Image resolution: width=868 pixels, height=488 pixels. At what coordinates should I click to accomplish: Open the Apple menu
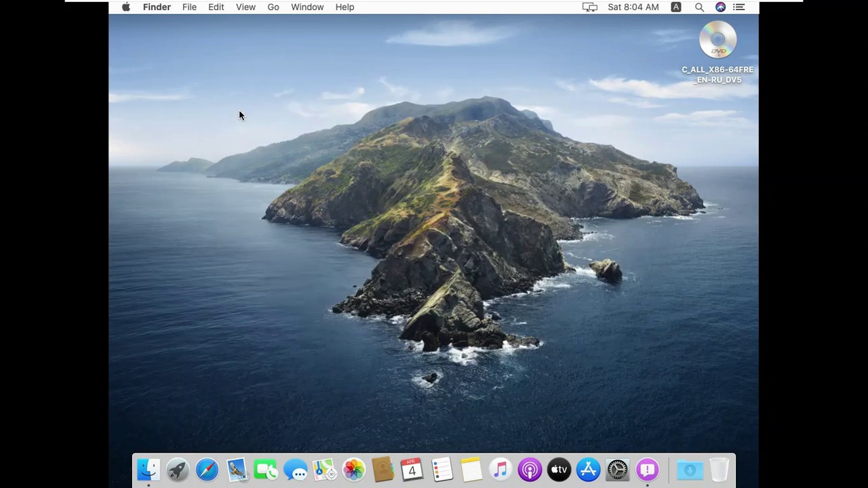tap(126, 7)
